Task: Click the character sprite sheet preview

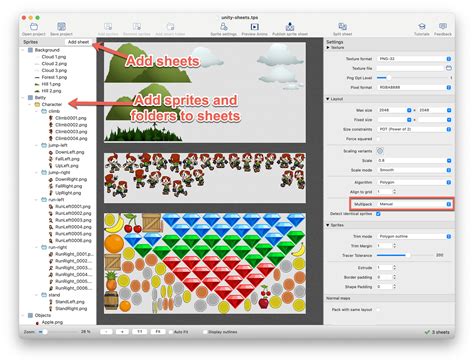Action: click(205, 178)
